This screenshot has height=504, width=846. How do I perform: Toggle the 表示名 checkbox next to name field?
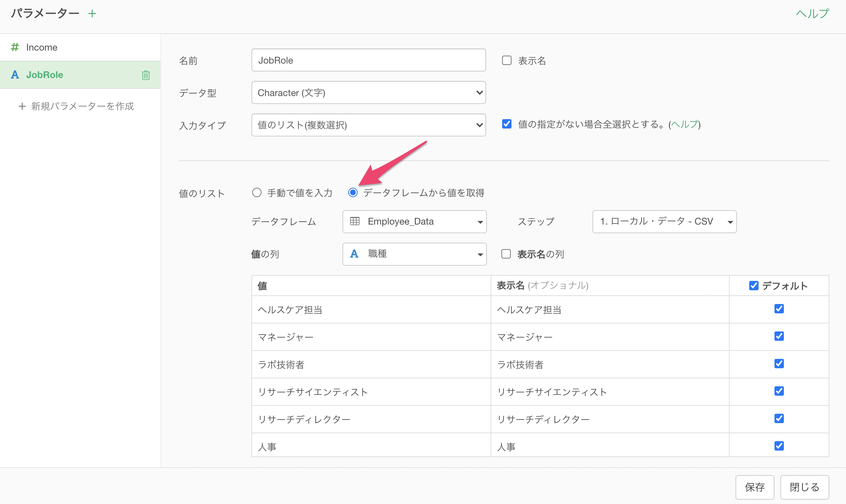(x=507, y=60)
